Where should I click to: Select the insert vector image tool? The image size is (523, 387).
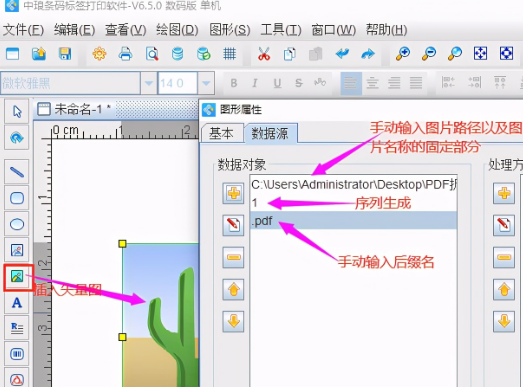click(17, 276)
